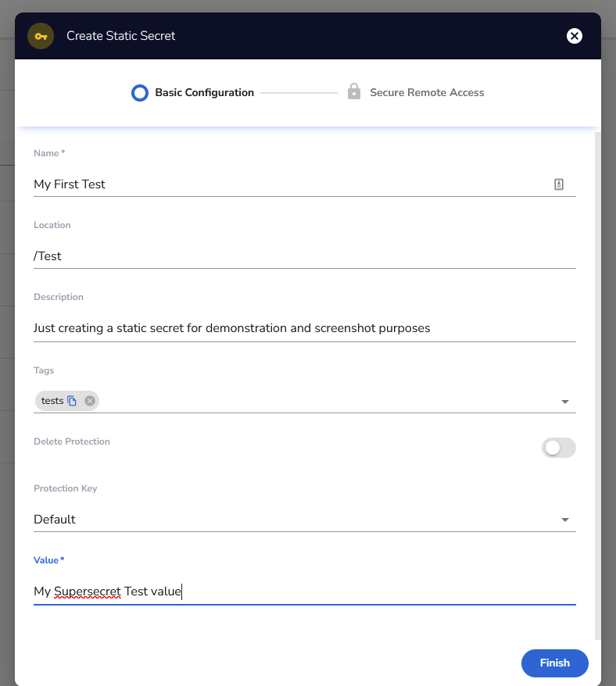Remove the 'tests' tag with its x icon

[90, 401]
